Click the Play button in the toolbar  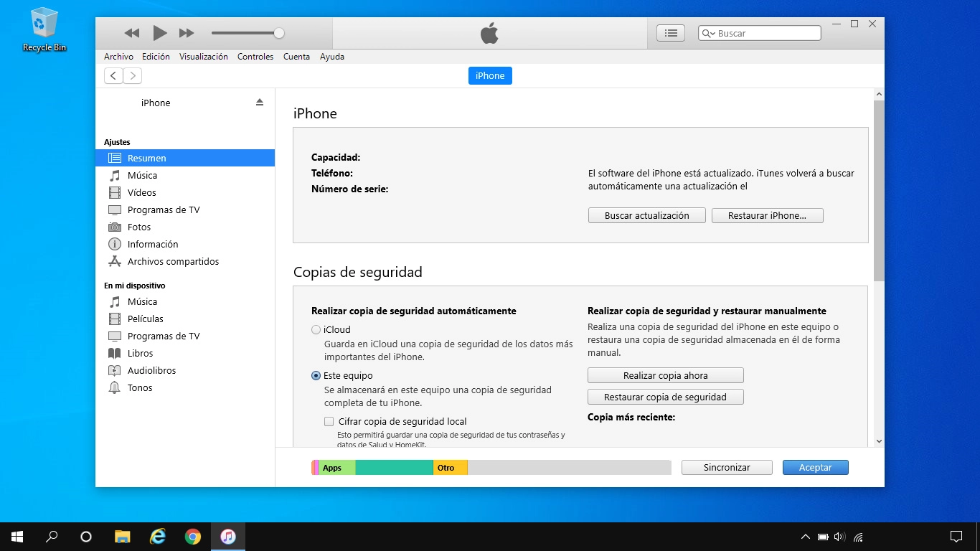point(159,33)
